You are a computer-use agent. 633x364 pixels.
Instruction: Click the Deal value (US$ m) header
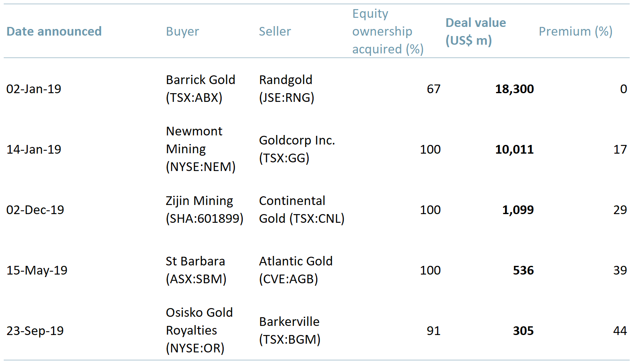(x=475, y=31)
